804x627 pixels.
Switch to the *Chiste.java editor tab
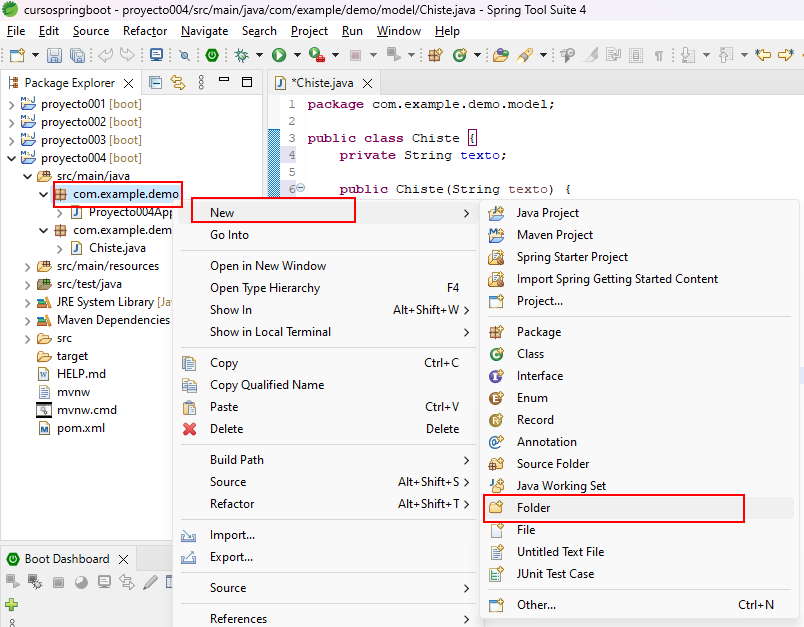[x=322, y=83]
